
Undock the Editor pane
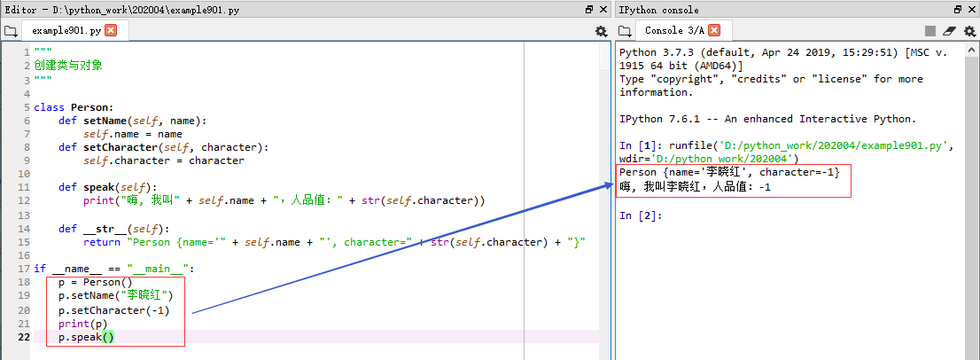point(588,10)
